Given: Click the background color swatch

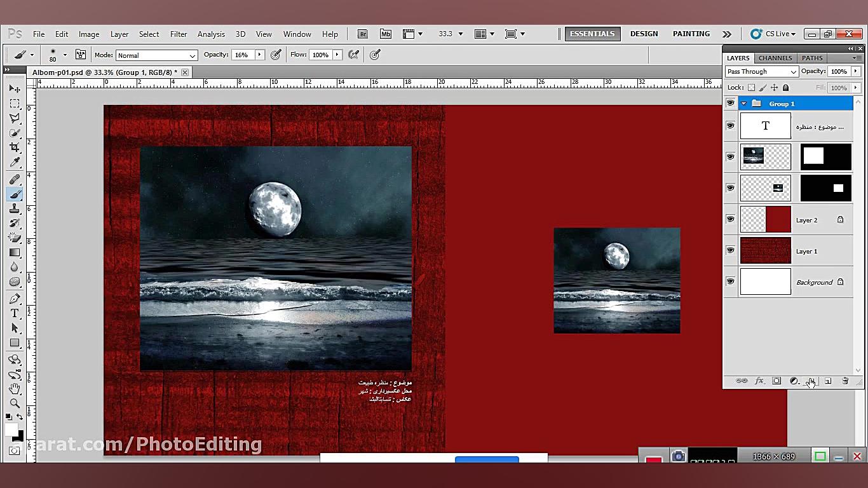Looking at the screenshot, I should coord(20,436).
